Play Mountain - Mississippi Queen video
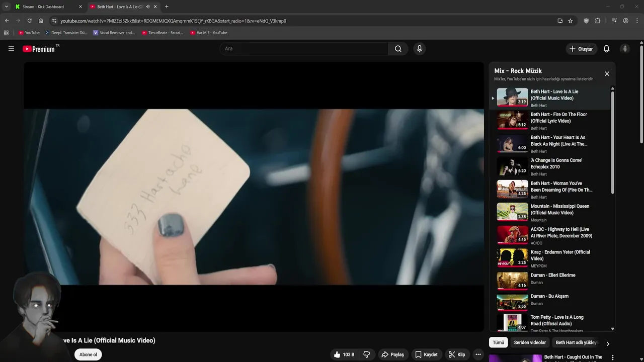This screenshot has height=362, width=644. click(x=551, y=213)
